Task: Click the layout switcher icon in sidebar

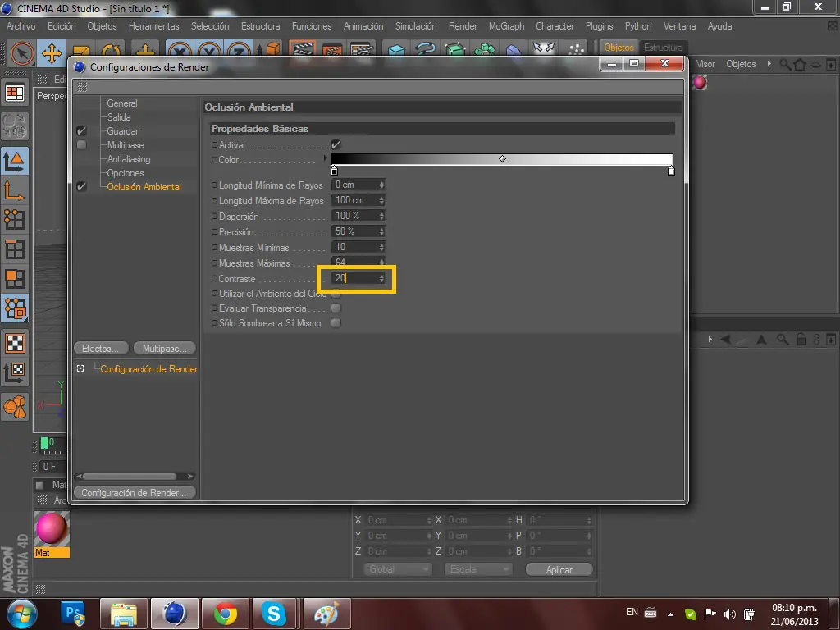Action: (x=15, y=94)
